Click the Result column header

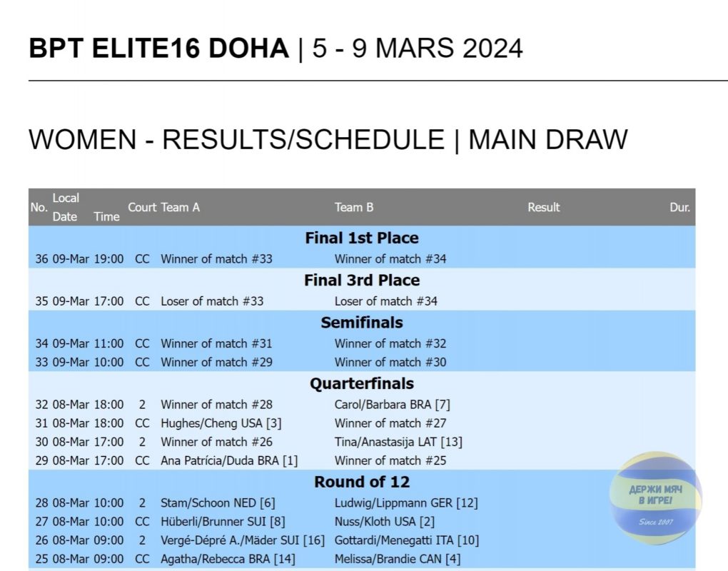pyautogui.click(x=544, y=207)
